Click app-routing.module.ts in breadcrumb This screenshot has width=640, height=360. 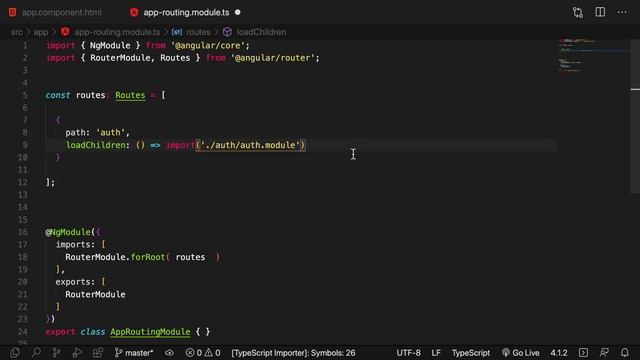117,32
